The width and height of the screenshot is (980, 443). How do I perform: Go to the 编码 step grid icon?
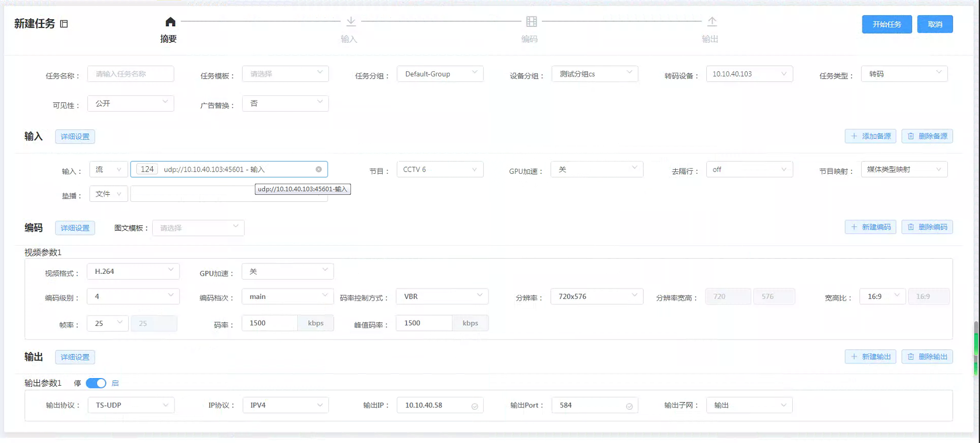tap(531, 22)
